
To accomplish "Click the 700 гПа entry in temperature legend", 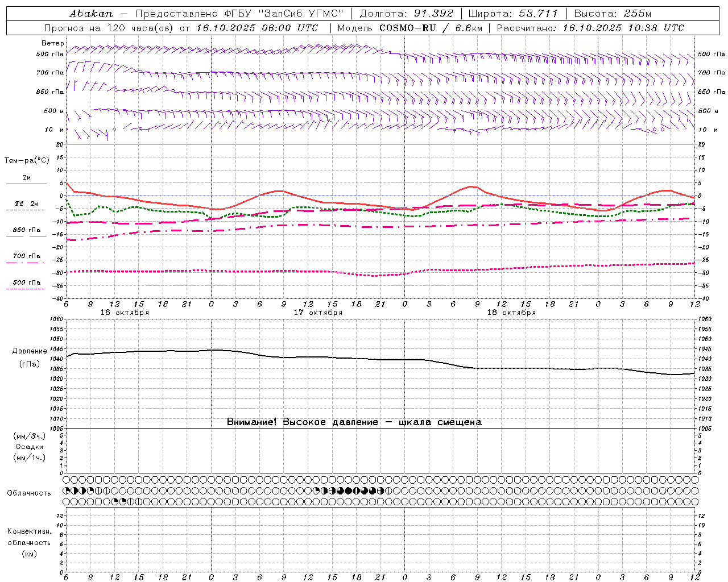I will coord(27,256).
